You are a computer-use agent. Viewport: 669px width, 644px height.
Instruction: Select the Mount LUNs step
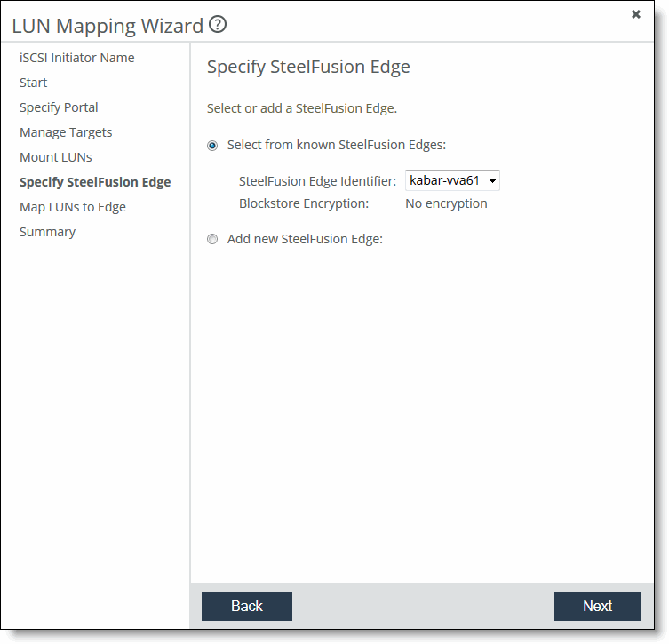click(56, 157)
